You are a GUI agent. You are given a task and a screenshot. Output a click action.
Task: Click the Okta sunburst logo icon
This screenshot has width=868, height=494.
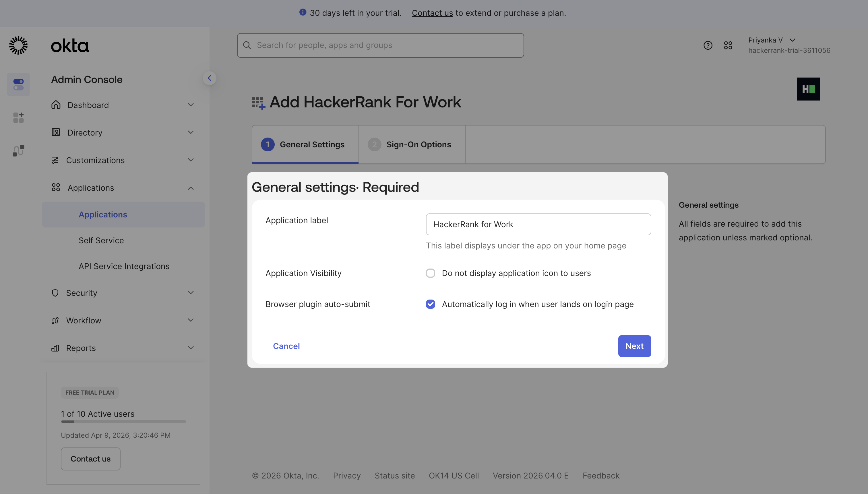click(x=18, y=45)
